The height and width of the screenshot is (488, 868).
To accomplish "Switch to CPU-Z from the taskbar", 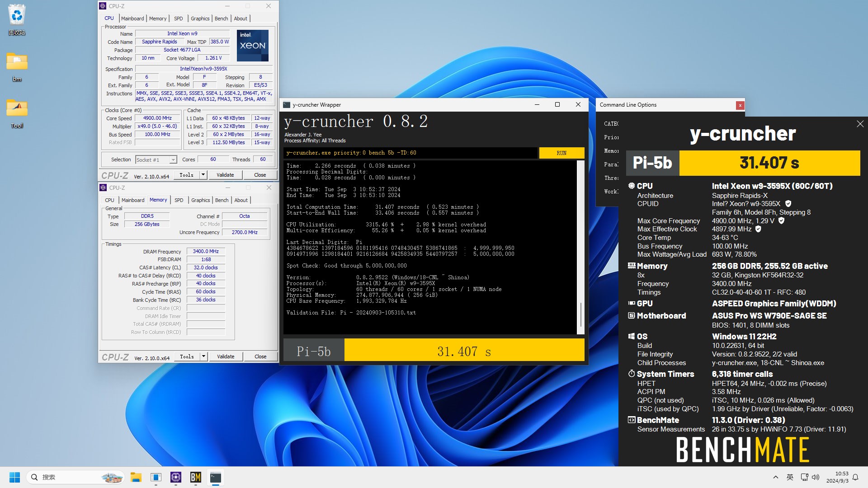I will [x=175, y=477].
